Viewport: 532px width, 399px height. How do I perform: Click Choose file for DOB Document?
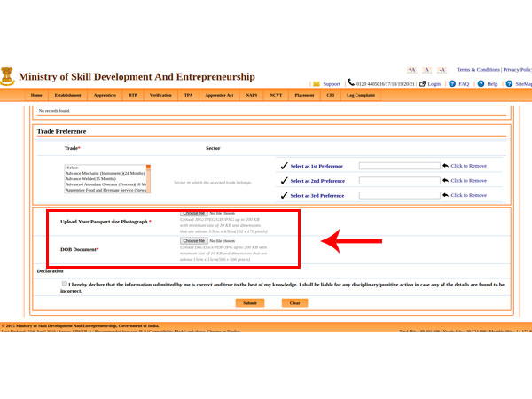193,240
